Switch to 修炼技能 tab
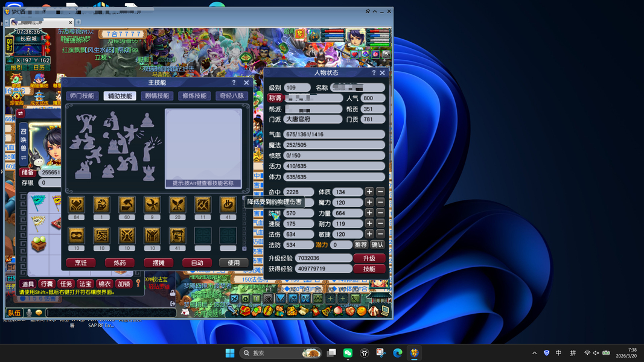Image resolution: width=644 pixels, height=362 pixels. tap(194, 96)
